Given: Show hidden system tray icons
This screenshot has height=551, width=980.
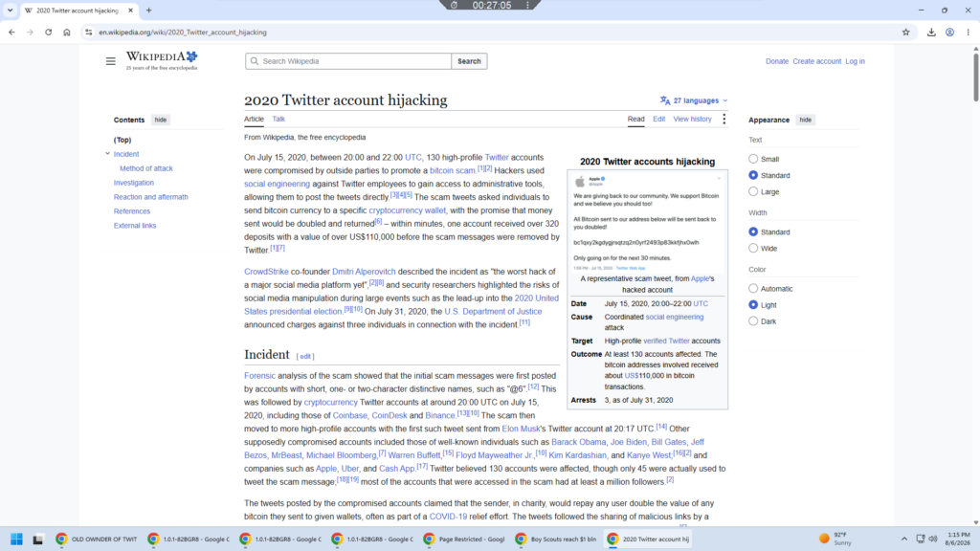Looking at the screenshot, I should pos(903,540).
